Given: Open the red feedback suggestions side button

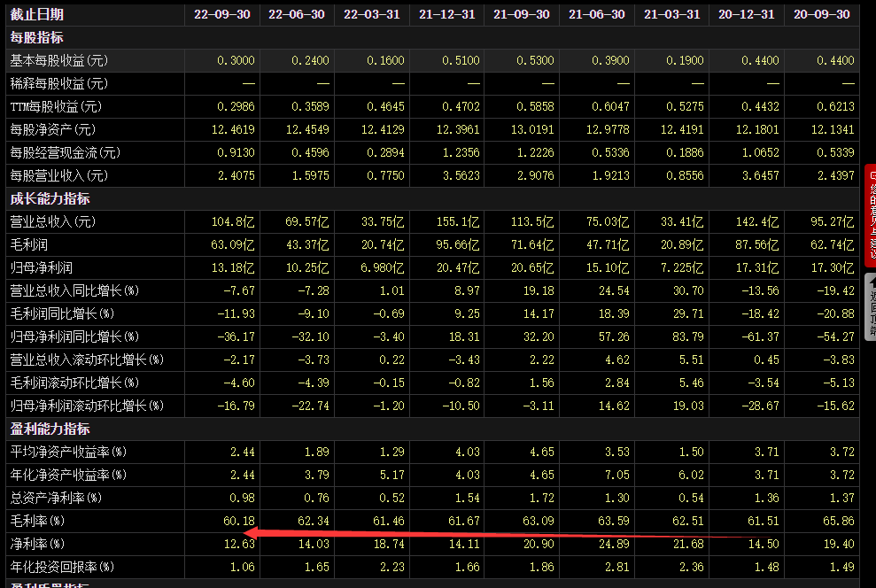Looking at the screenshot, I should (x=871, y=215).
